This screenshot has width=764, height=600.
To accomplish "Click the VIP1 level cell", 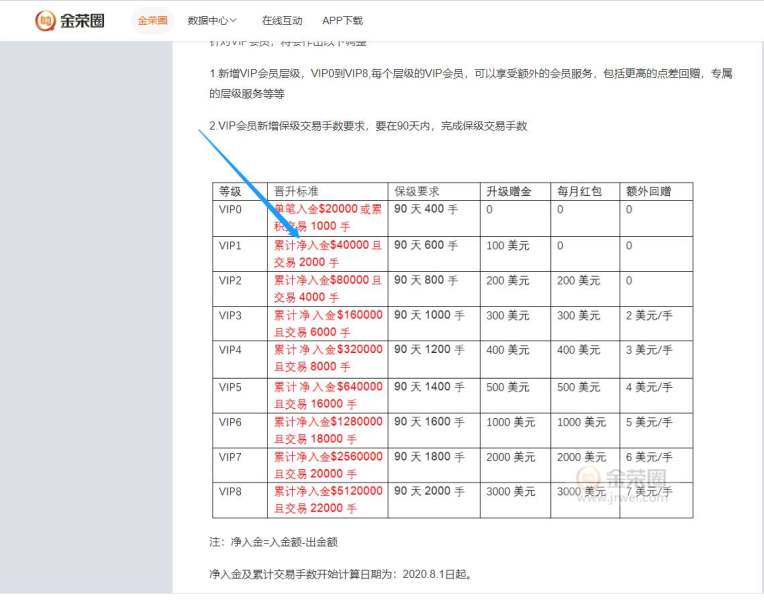I will click(240, 254).
